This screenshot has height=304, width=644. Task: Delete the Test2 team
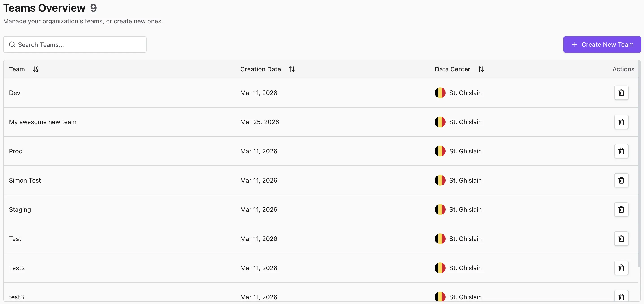(621, 268)
